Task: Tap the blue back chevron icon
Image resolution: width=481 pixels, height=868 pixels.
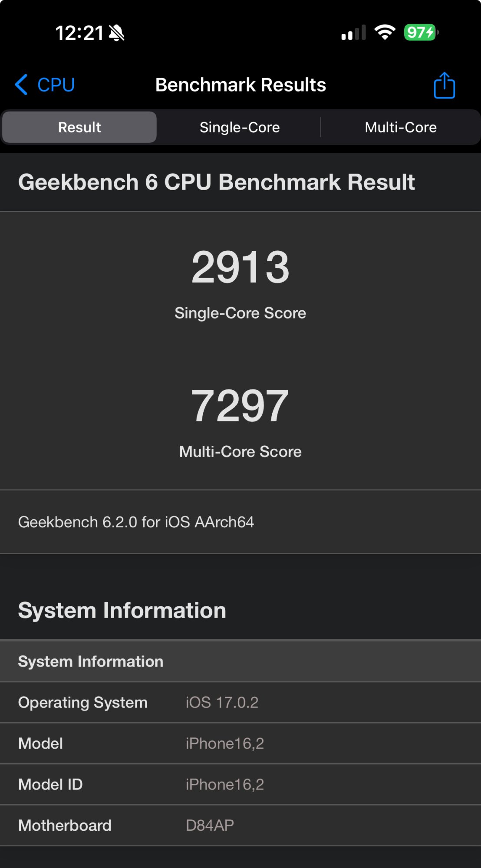Action: [x=21, y=85]
